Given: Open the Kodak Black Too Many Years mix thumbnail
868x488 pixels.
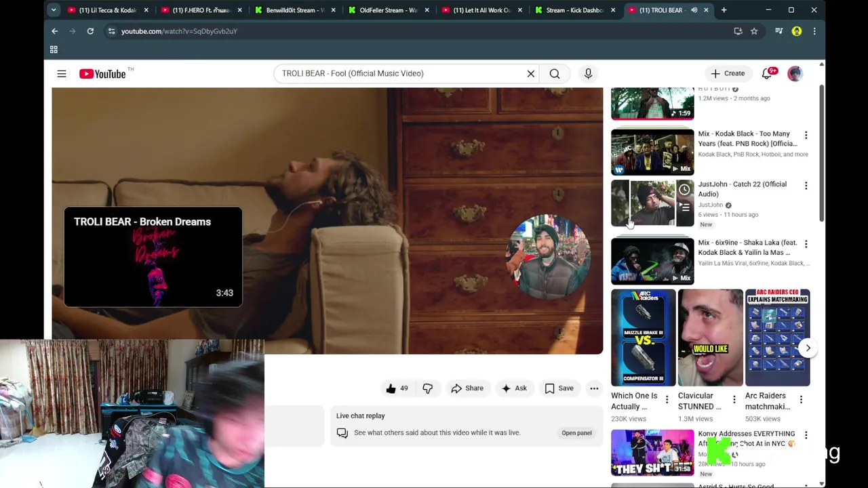Looking at the screenshot, I should pyautogui.click(x=652, y=152).
